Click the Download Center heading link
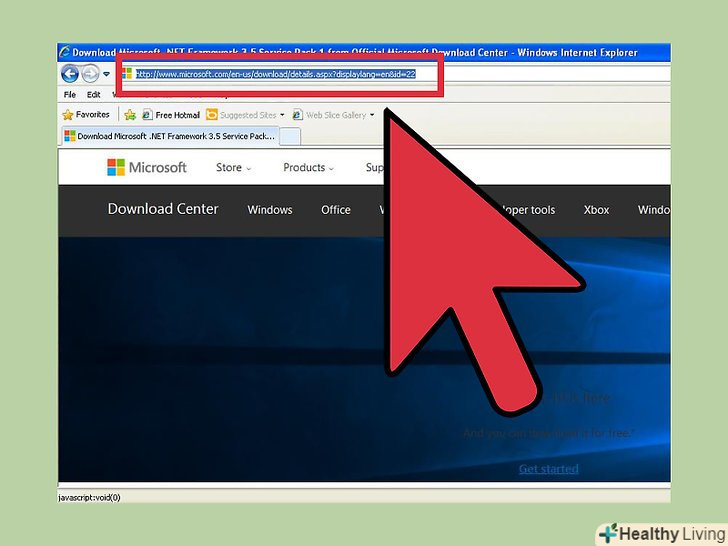This screenshot has height=546, width=728. coord(163,209)
